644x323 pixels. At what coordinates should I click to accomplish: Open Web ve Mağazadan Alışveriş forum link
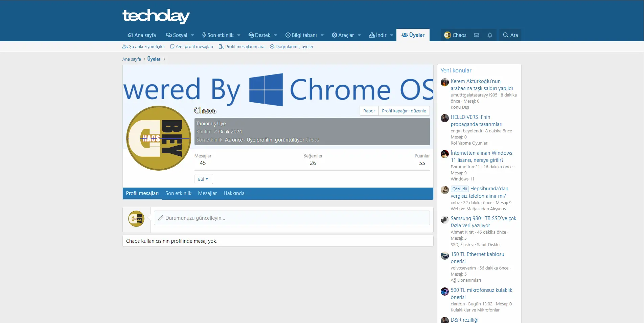point(478,209)
